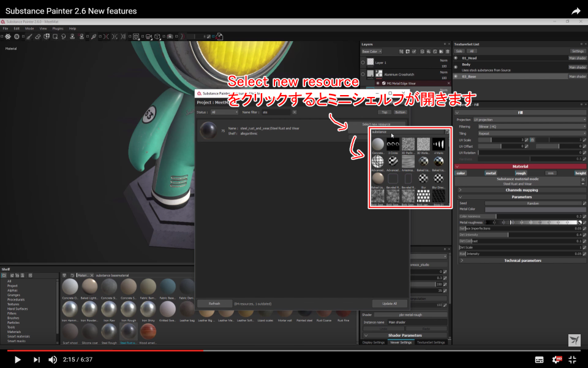The width and height of the screenshot is (588, 368).
Task: Exit fullscreen in video player
Action: pyautogui.click(x=573, y=359)
